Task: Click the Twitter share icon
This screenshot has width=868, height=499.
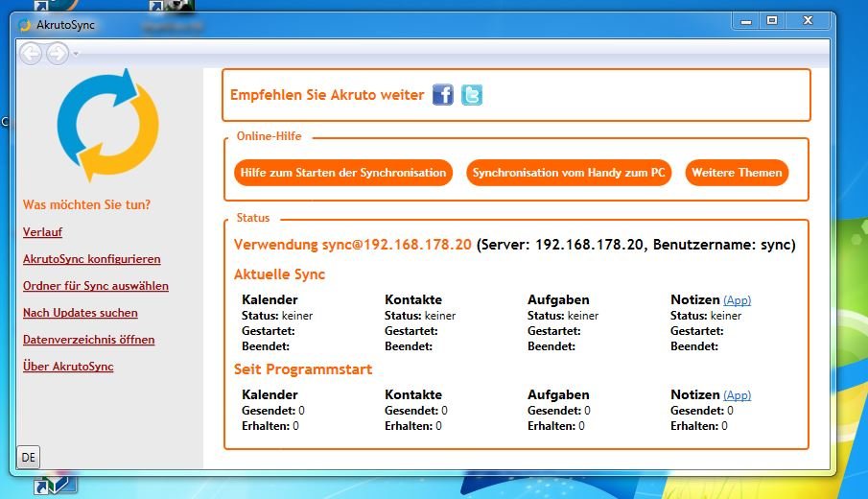Action: pyautogui.click(x=472, y=95)
